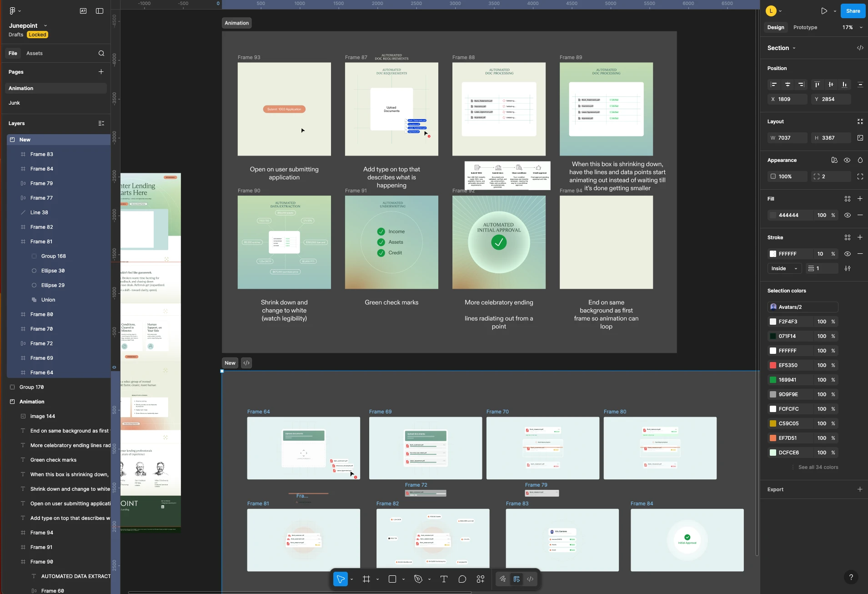Select the Comment tool in bottom toolbar
868x594 pixels.
click(462, 579)
